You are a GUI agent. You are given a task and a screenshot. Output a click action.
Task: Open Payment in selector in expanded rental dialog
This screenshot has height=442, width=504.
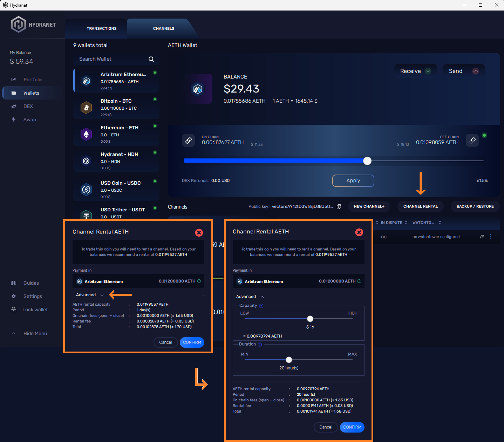pos(299,281)
